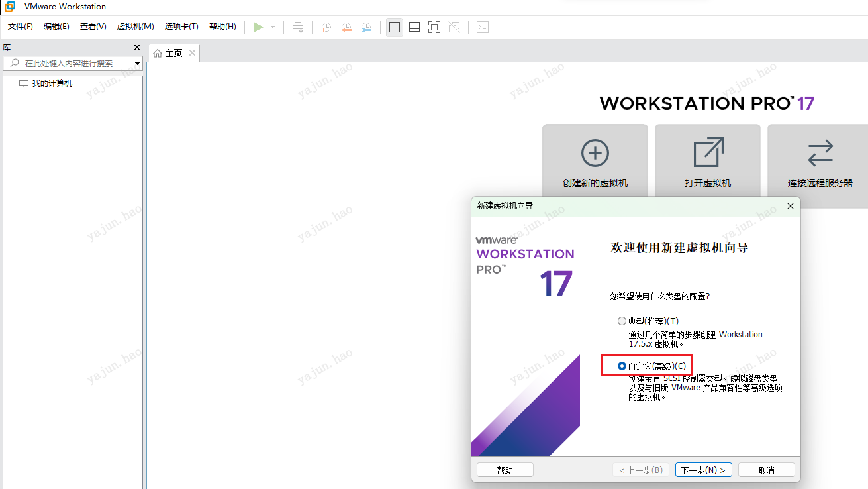Close the 主页 tab

click(x=192, y=53)
